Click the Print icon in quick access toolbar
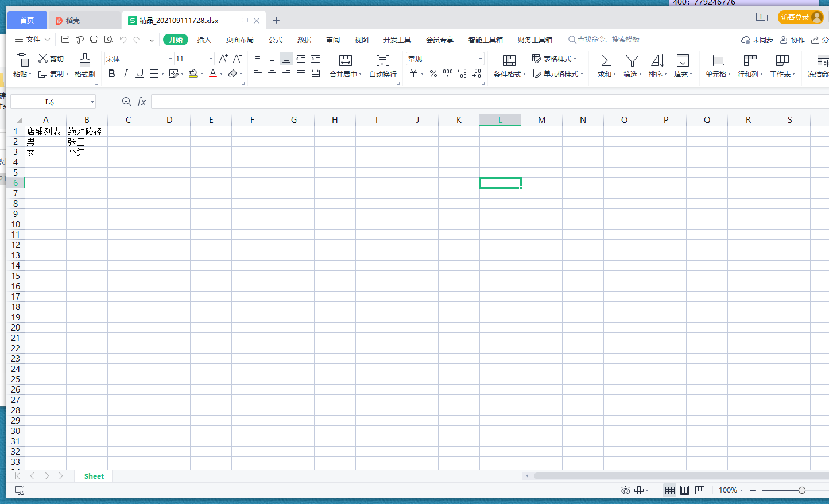 coord(94,40)
